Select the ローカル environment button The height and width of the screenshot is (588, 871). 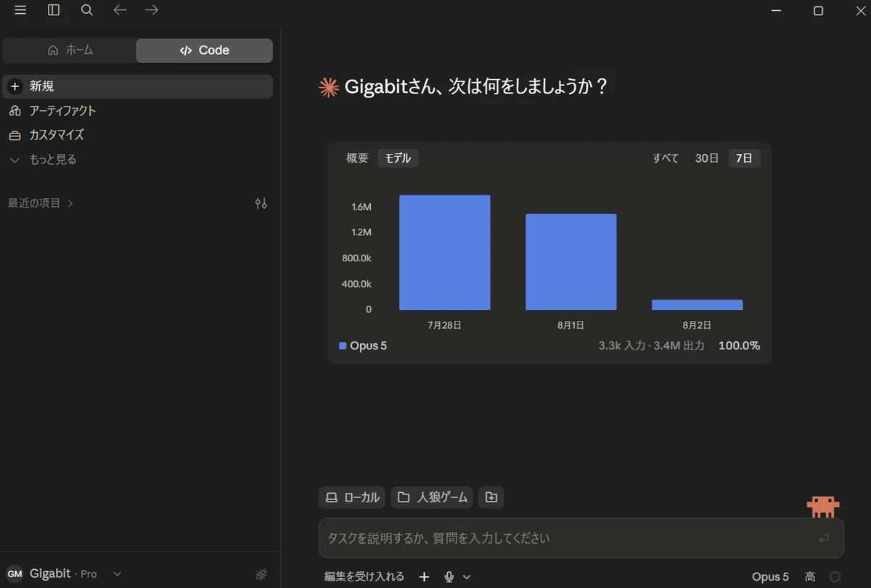352,497
